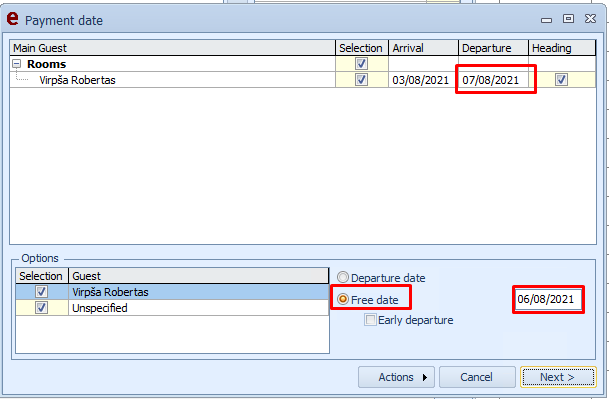
Task: Toggle Selection checkbox for Virpša Robertas room row
Action: pyautogui.click(x=361, y=80)
